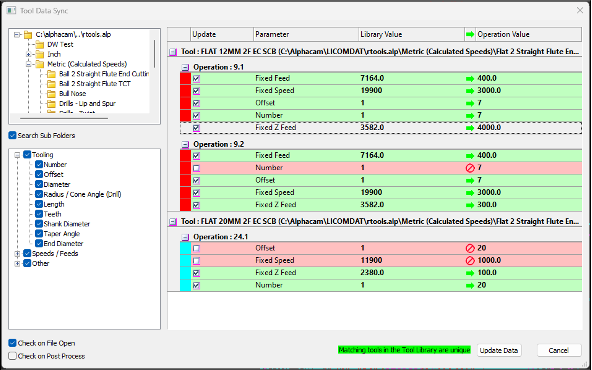This screenshot has height=370, width=592.
Task: Uncheck the Tooling category checkbox
Action: [27, 154]
